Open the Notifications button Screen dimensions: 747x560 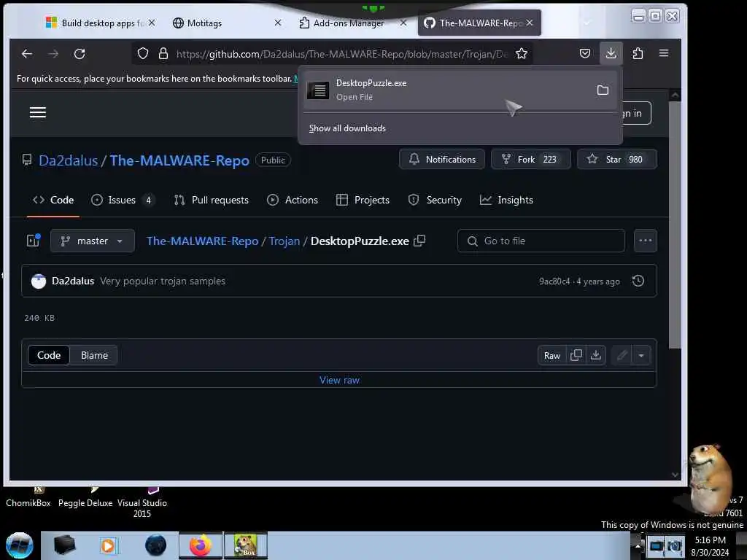click(x=442, y=159)
